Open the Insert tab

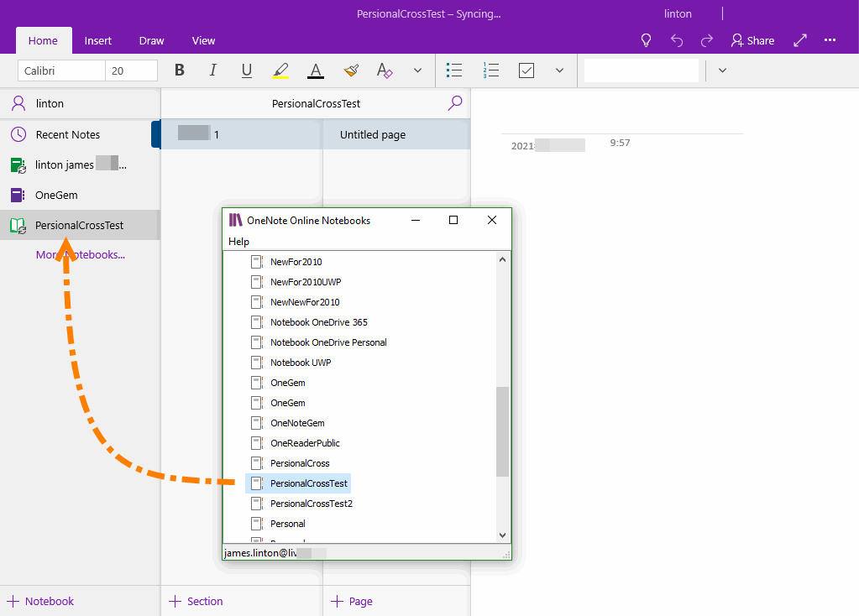pyautogui.click(x=98, y=40)
